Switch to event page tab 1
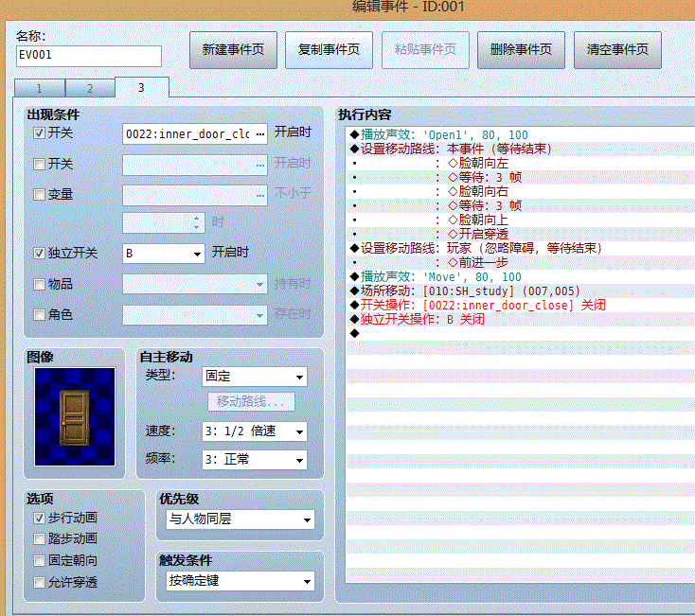This screenshot has width=695, height=616. tap(40, 88)
